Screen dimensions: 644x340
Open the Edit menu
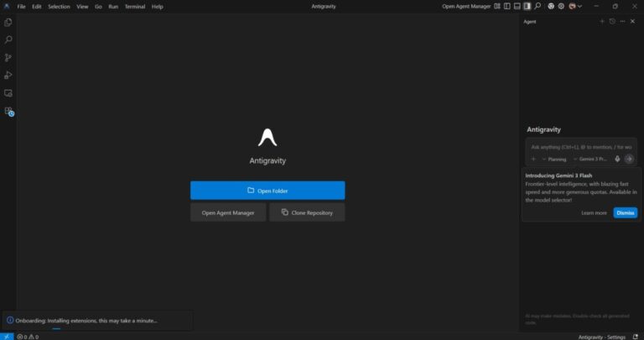37,7
